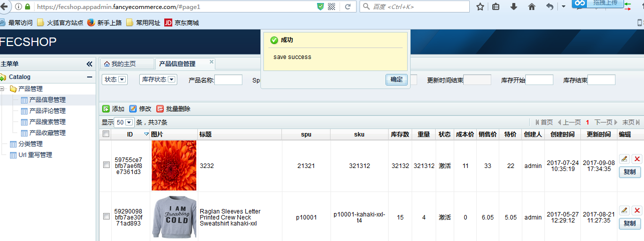This screenshot has width=644, height=241.
Task: Open the gray sweatshirt product thumbnail
Action: tap(174, 216)
